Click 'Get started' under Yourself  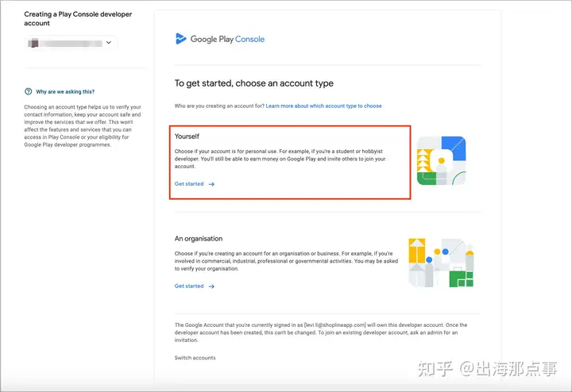[x=189, y=184]
